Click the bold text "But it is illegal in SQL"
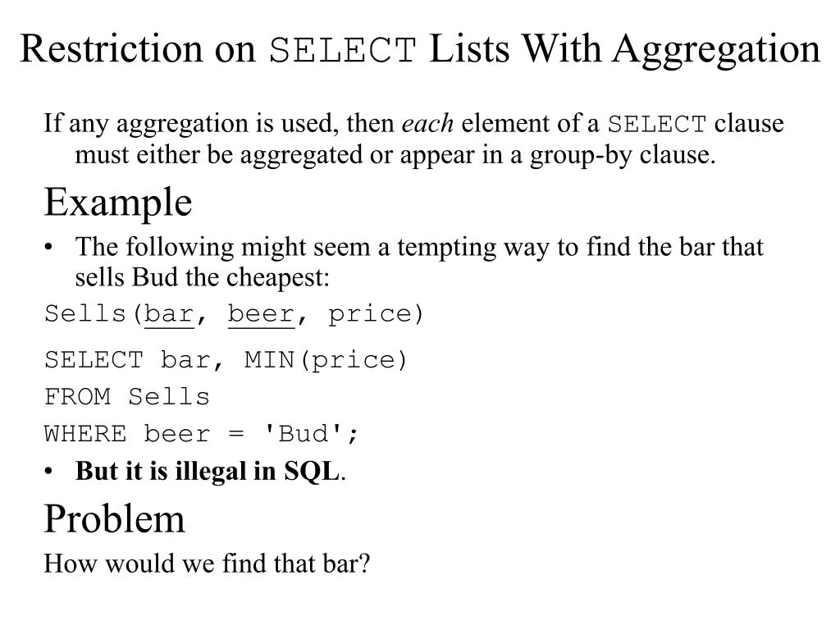 tap(207, 472)
